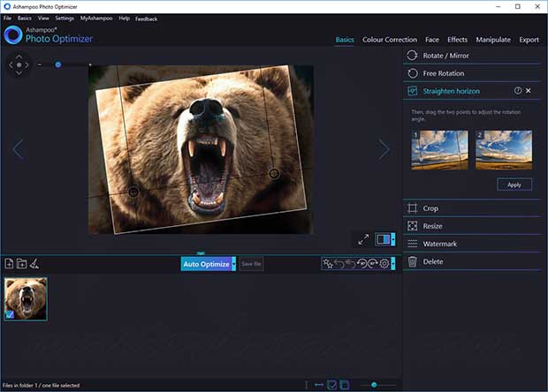Rotate left using the counter-clockwise arrow icon

[362, 264]
